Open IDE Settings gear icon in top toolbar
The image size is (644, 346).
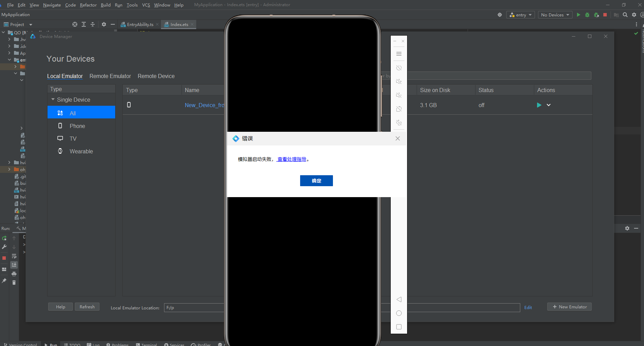[x=634, y=15]
